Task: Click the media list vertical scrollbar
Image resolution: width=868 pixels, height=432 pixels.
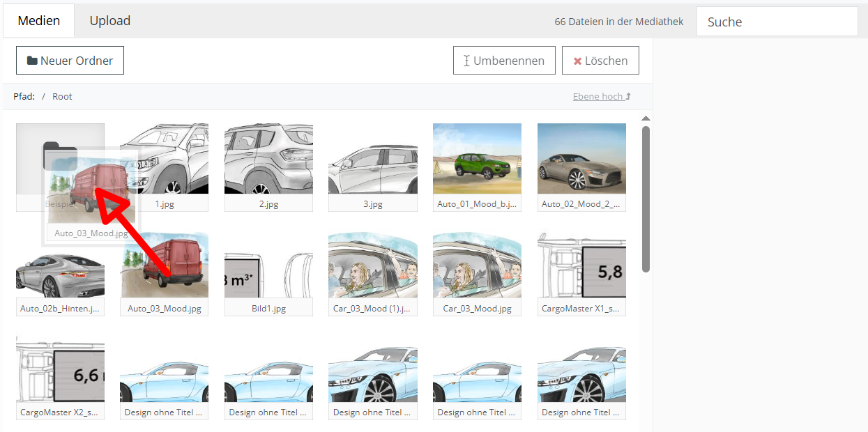Action: (x=646, y=199)
